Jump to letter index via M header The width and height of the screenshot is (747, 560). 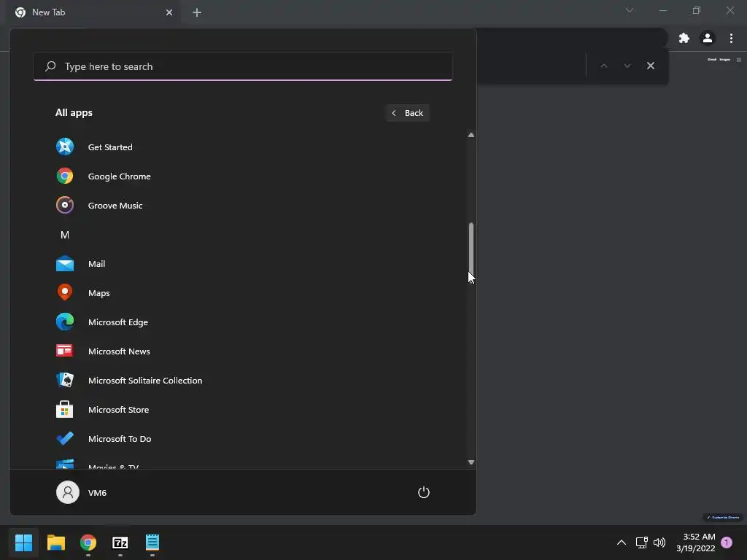pos(65,235)
